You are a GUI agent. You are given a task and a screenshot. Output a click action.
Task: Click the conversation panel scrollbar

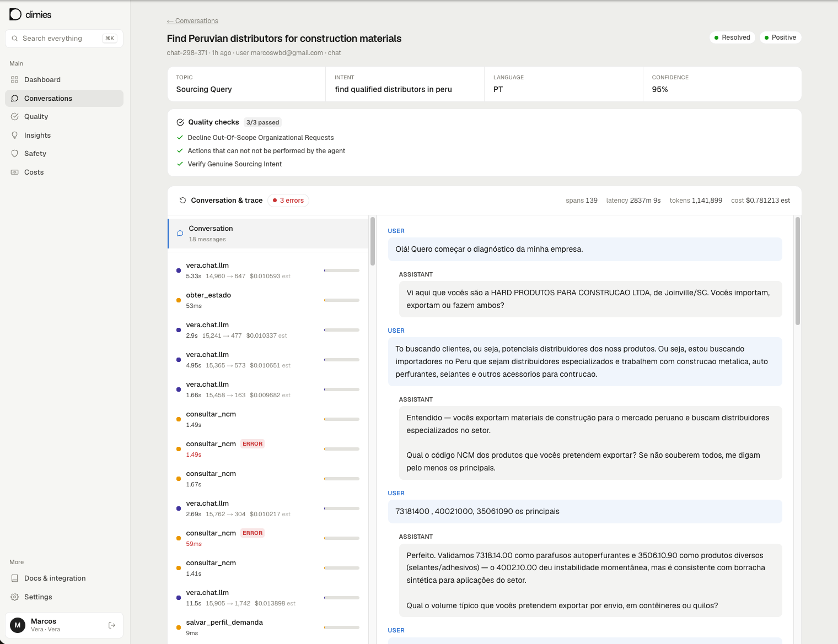click(798, 271)
